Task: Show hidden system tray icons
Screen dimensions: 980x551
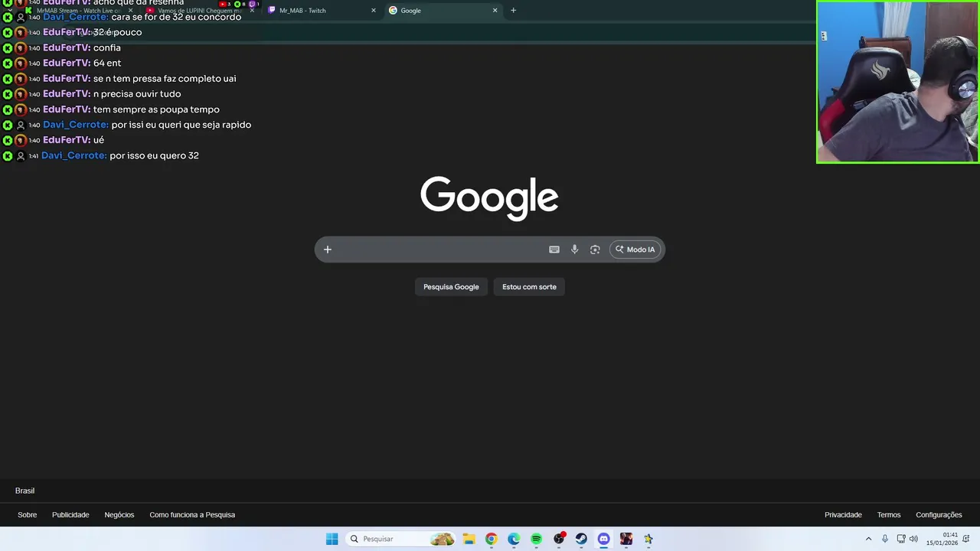Action: (x=868, y=539)
